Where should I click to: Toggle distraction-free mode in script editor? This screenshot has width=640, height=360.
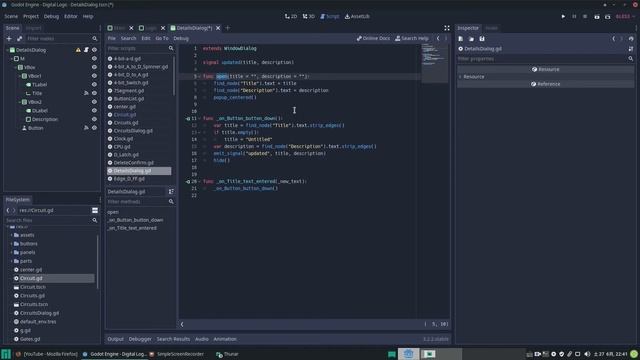click(x=447, y=28)
